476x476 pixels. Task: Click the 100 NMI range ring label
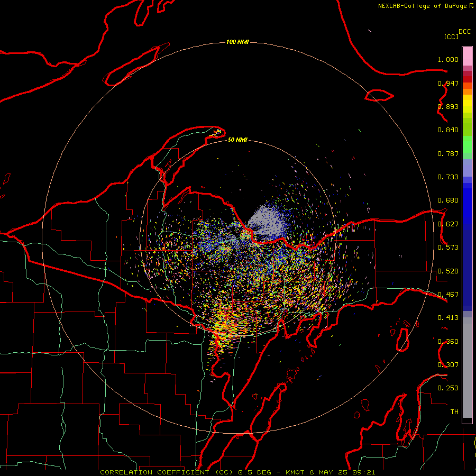coord(237,42)
